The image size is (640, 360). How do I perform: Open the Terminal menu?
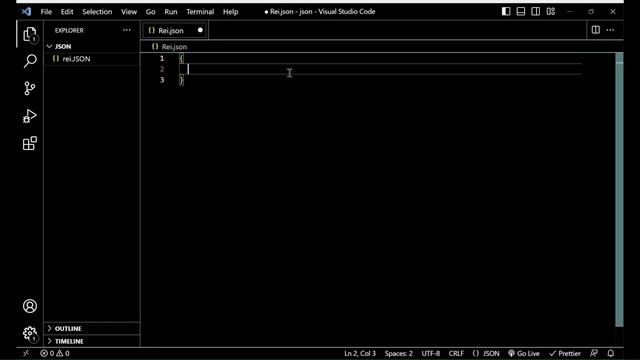coord(200,11)
